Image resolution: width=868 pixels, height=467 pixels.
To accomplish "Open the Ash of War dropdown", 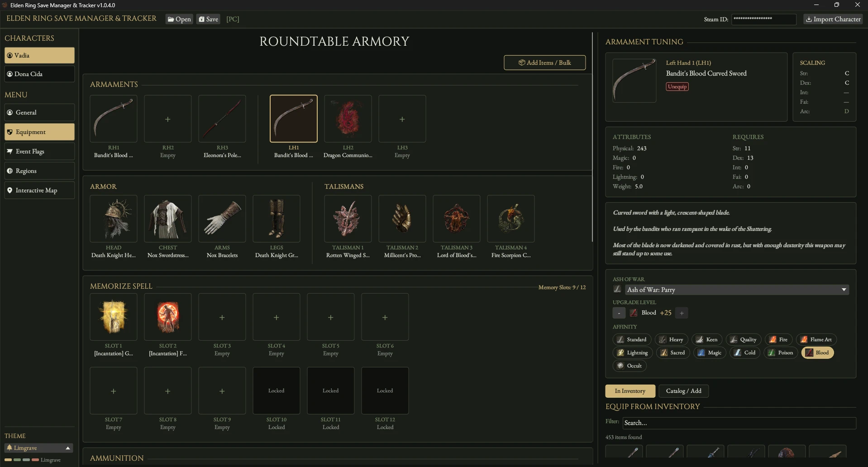I will (x=737, y=290).
